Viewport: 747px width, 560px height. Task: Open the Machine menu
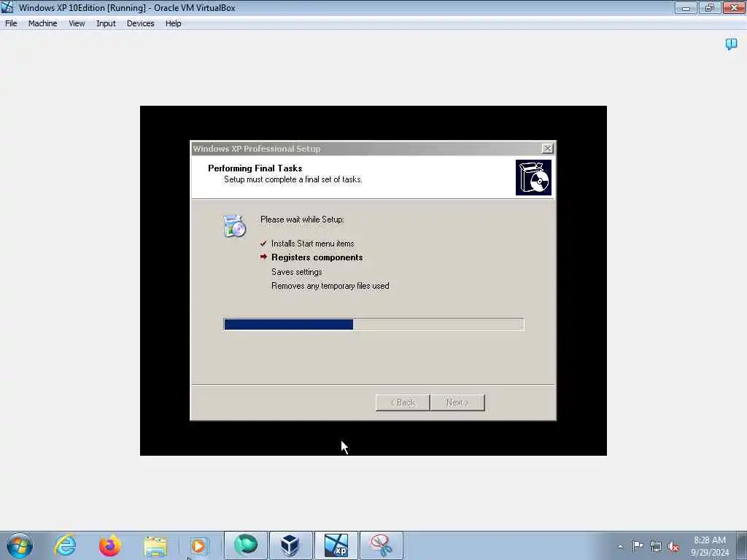42,23
